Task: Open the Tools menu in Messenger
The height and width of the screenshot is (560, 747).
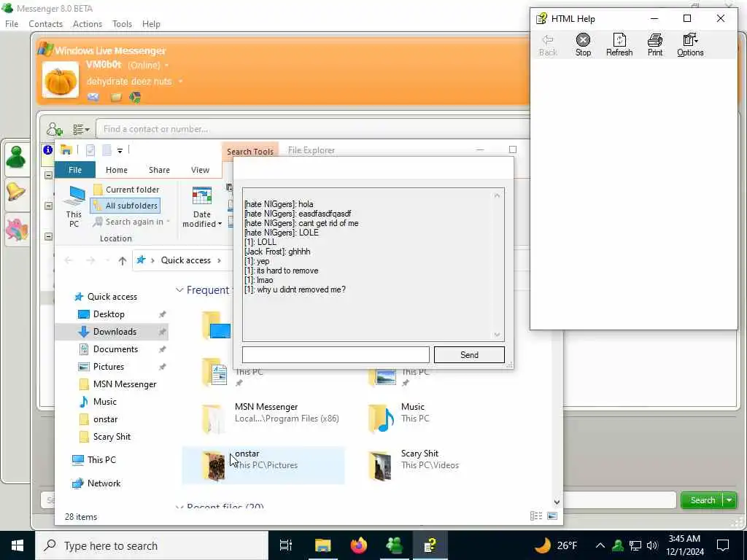Action: tap(122, 24)
